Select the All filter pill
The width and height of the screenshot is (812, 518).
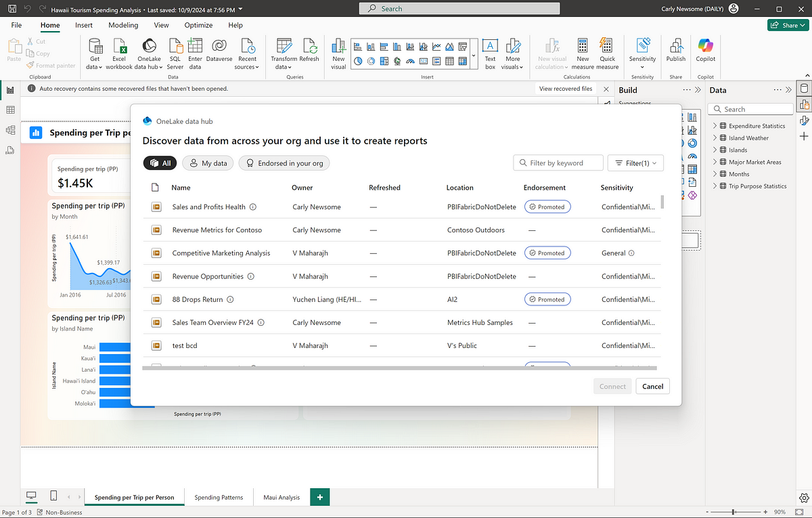(x=160, y=163)
